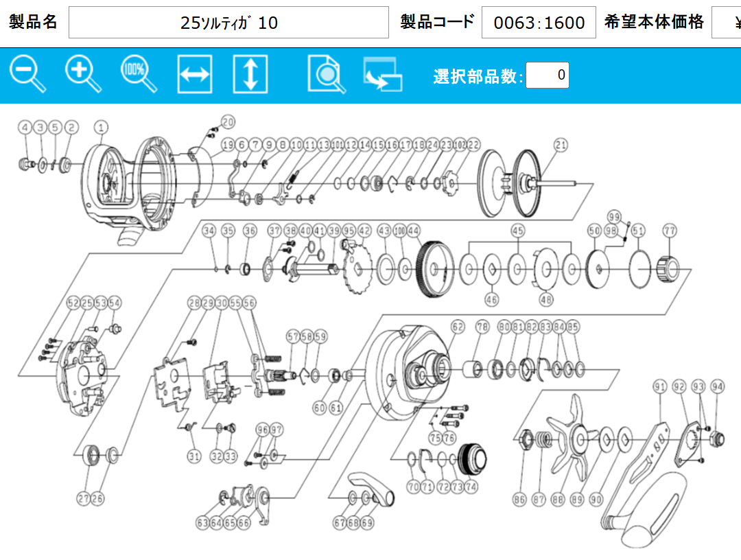Click the selected parts count field
Viewport: 741px width, 560px height.
tap(547, 75)
